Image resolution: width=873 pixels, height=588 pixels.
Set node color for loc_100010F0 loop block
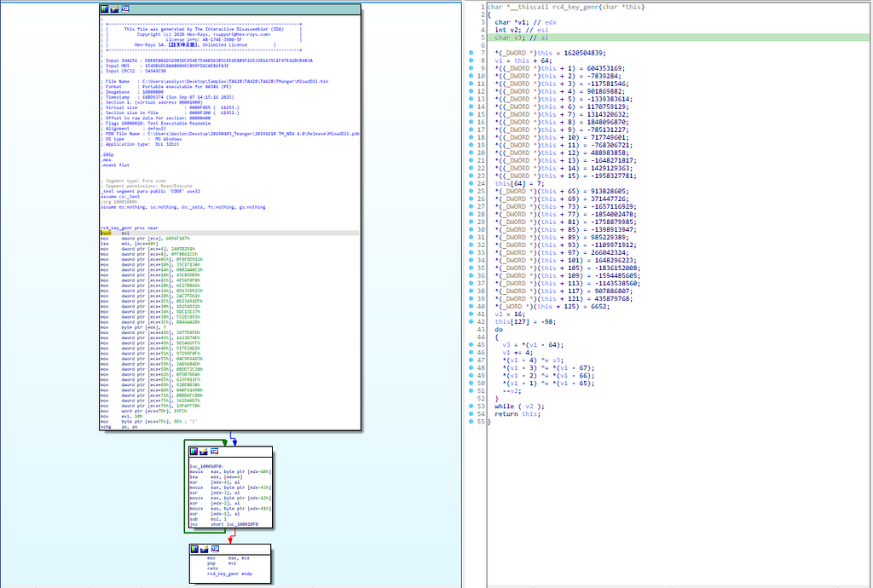194,451
